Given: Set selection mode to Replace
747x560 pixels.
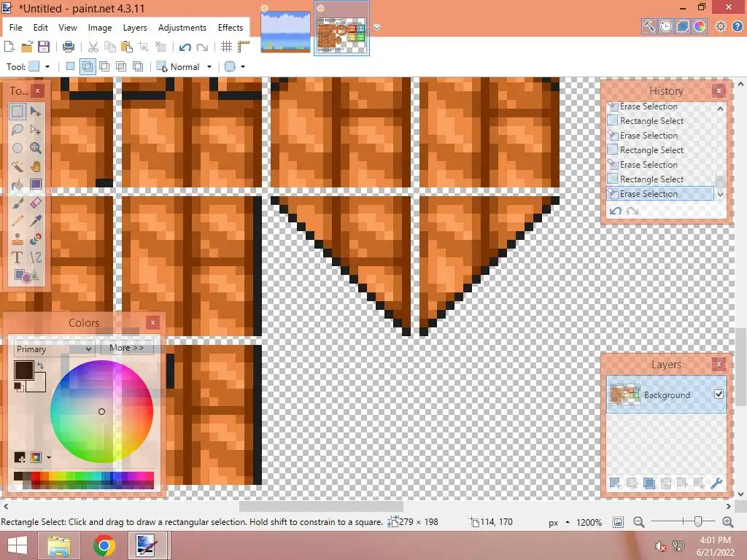Looking at the screenshot, I should coord(70,66).
